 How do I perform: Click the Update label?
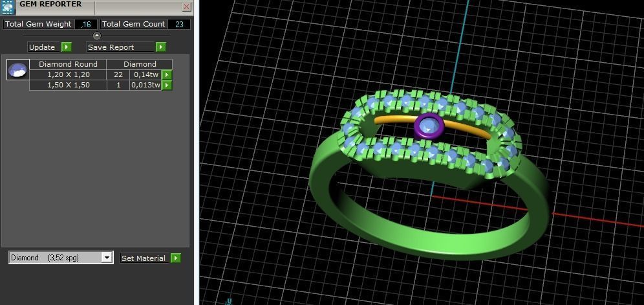pyautogui.click(x=42, y=47)
